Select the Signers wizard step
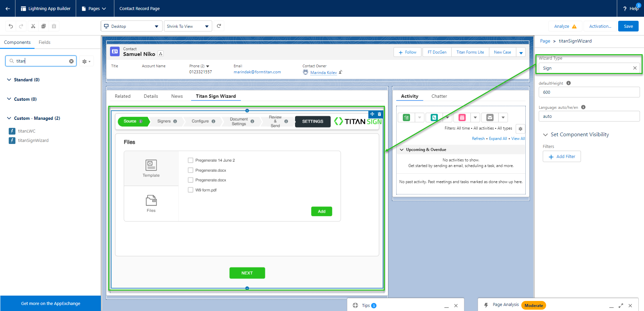Viewport: 644px width, 311px height. (x=167, y=121)
